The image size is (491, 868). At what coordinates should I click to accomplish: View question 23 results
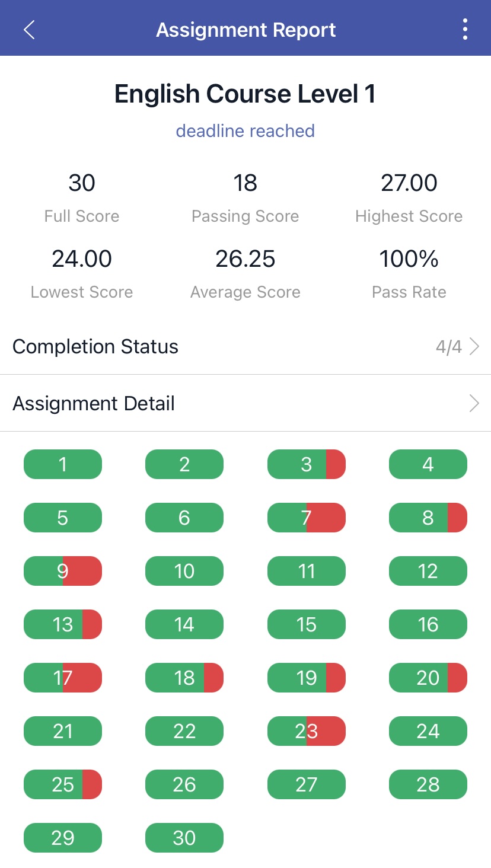tap(307, 731)
